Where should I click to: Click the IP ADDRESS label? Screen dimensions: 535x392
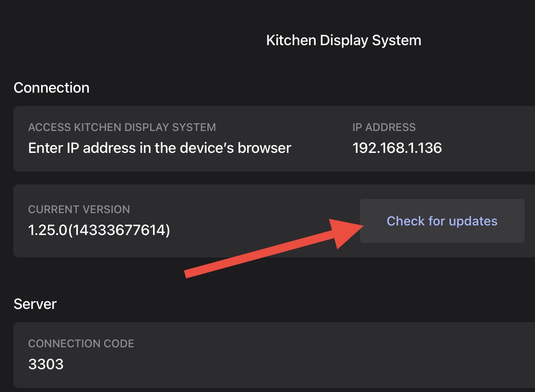[384, 127]
